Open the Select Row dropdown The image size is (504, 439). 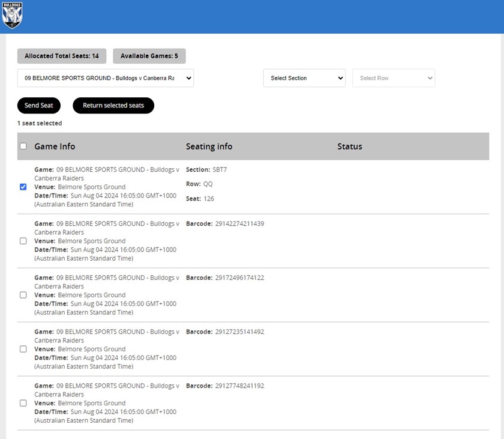393,78
